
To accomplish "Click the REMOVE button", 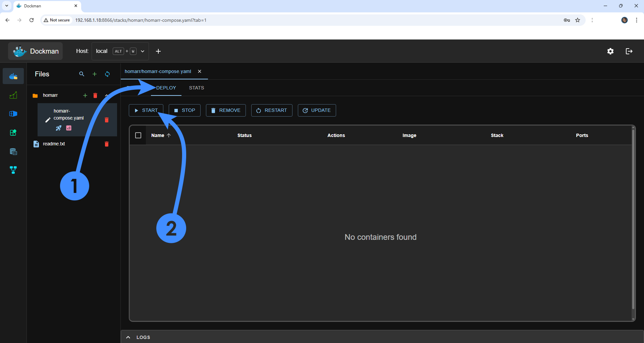I will pos(226,111).
